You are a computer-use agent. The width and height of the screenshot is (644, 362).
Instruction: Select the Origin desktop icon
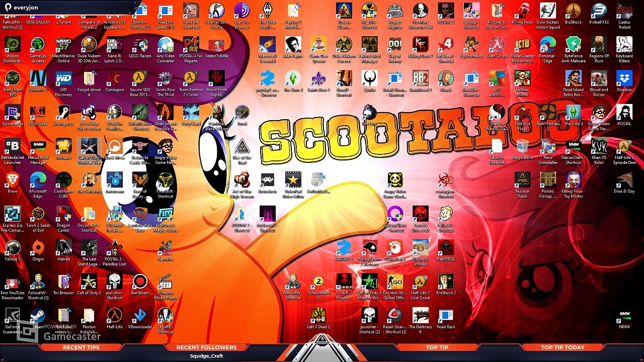click(x=38, y=251)
